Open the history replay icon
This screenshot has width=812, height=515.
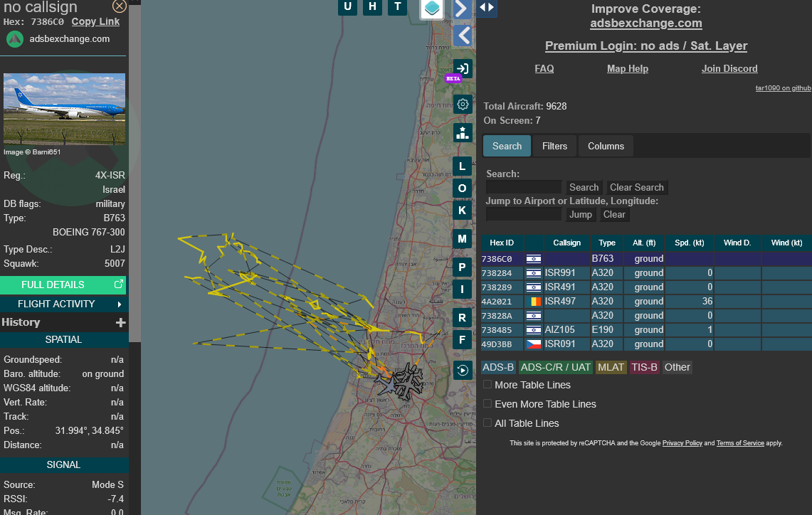point(463,370)
